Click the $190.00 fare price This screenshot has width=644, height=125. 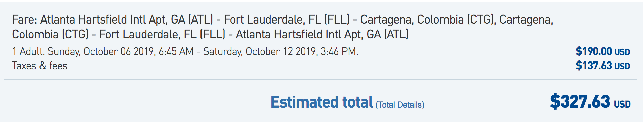pyautogui.click(x=594, y=51)
